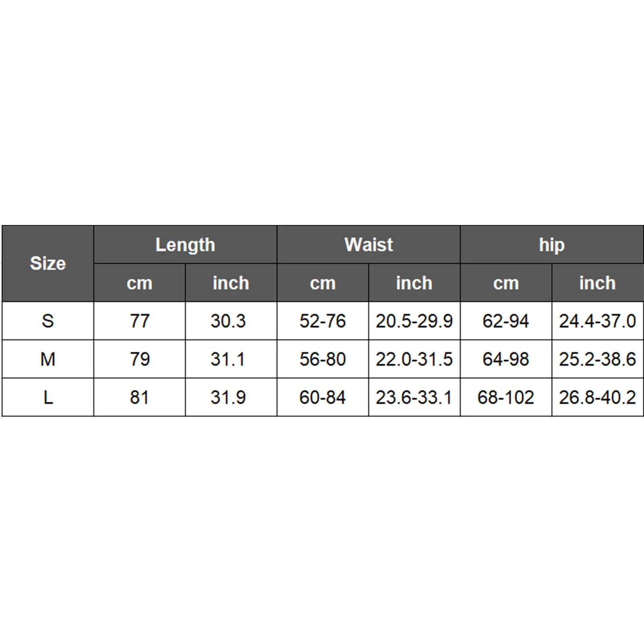Image resolution: width=644 pixels, height=644 pixels.
Task: Click the 77 length cell
Action: coord(139,321)
